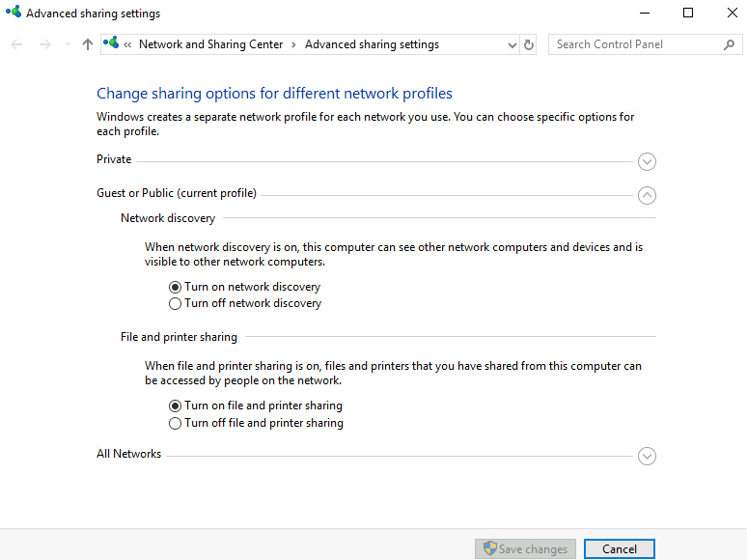Image resolution: width=747 pixels, height=560 pixels.
Task: Click the title bar network window icon
Action: [x=13, y=14]
